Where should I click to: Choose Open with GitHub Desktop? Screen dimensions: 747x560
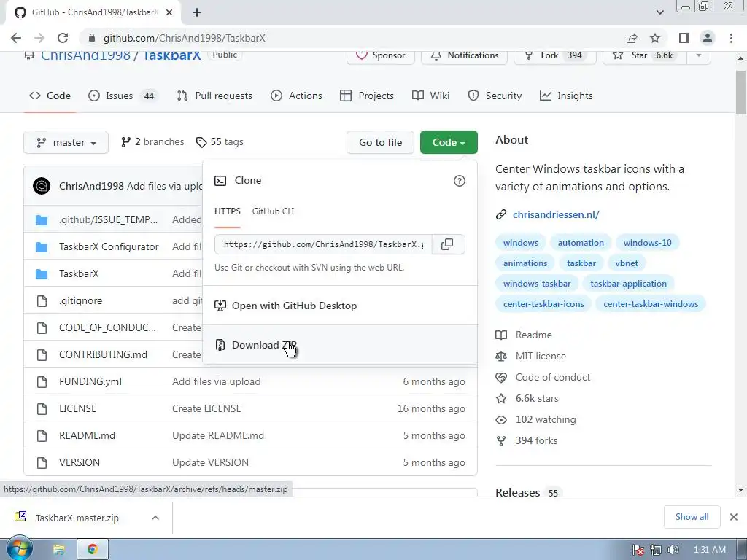[x=340, y=306]
